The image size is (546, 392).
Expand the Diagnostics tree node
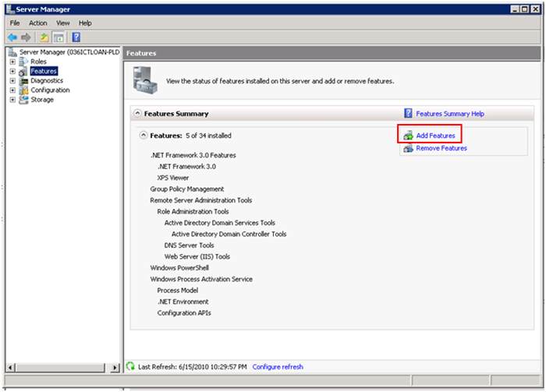[x=12, y=81]
